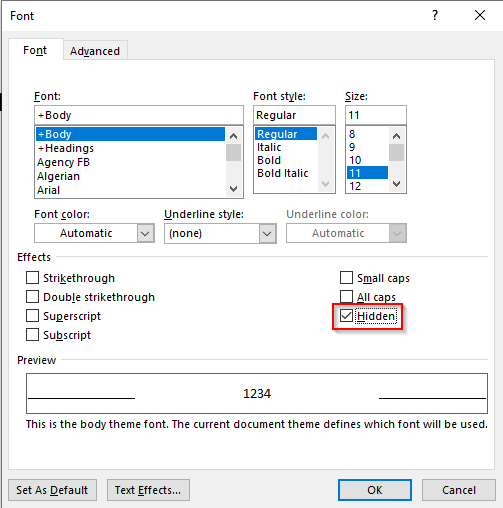Close the Font dialog with X
This screenshot has width=503, height=508.
coord(480,15)
